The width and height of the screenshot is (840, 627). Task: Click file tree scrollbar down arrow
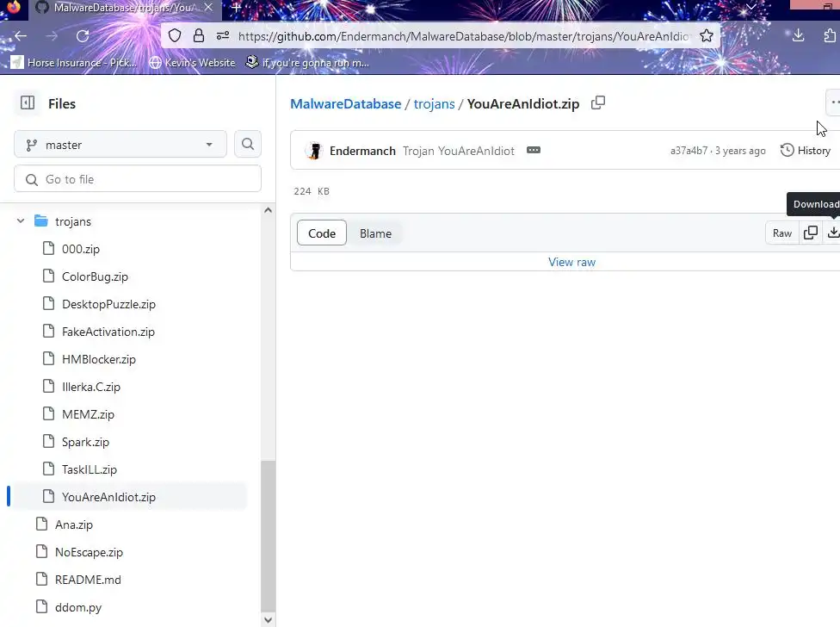tap(268, 620)
